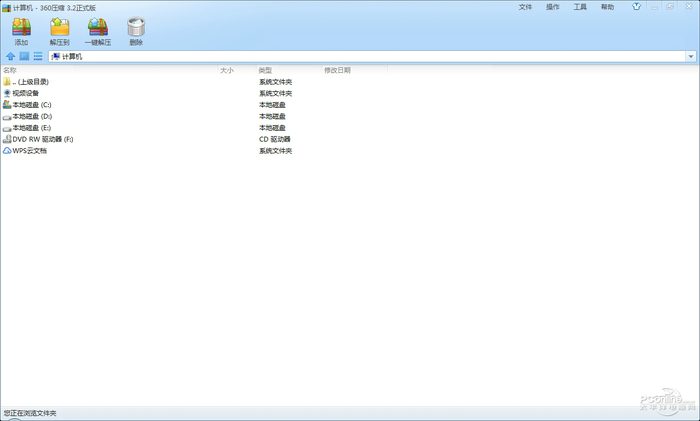Viewport: 700px width, 421px height.
Task: Click the CD 驱动器 type cell
Action: coord(275,139)
